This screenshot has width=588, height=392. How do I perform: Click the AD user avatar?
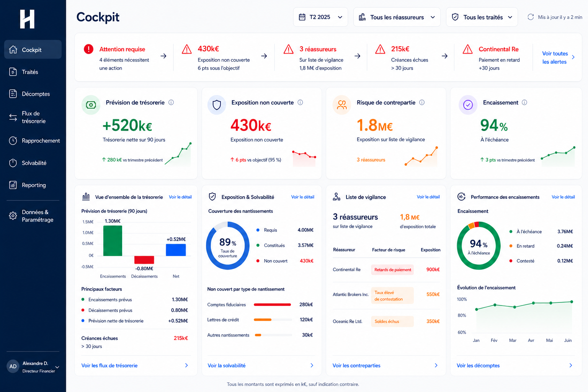[13, 366]
